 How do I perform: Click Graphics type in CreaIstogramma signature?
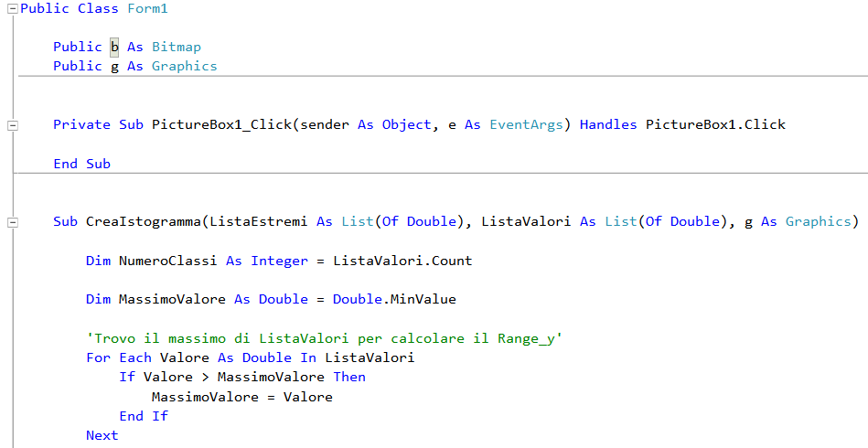coord(819,222)
